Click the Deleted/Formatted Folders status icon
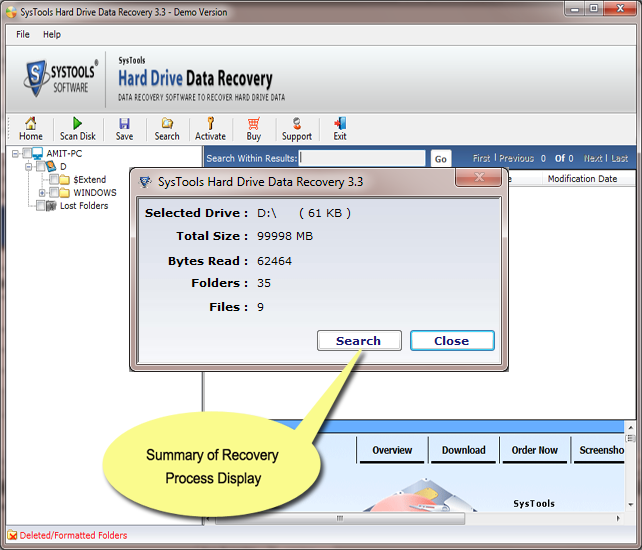The height and width of the screenshot is (550, 642). (x=12, y=535)
